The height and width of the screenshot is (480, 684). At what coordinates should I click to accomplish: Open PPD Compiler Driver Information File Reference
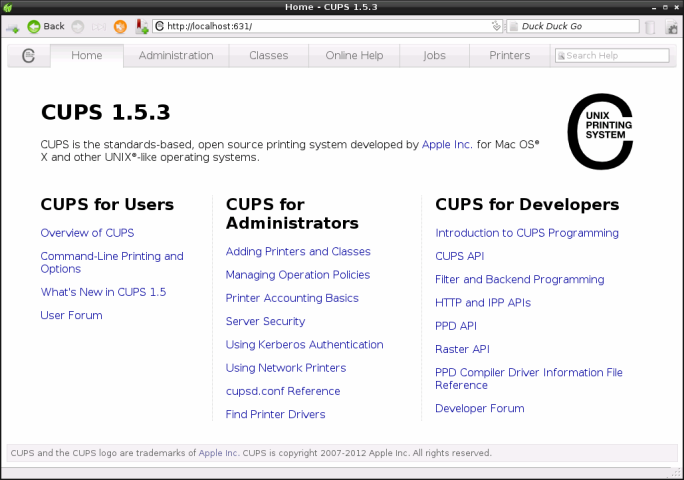point(529,379)
